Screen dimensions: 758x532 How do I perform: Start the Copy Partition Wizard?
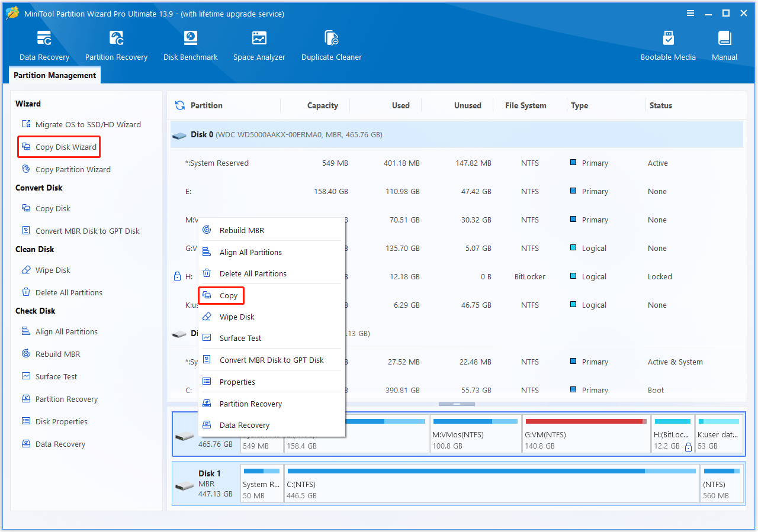pyautogui.click(x=66, y=169)
